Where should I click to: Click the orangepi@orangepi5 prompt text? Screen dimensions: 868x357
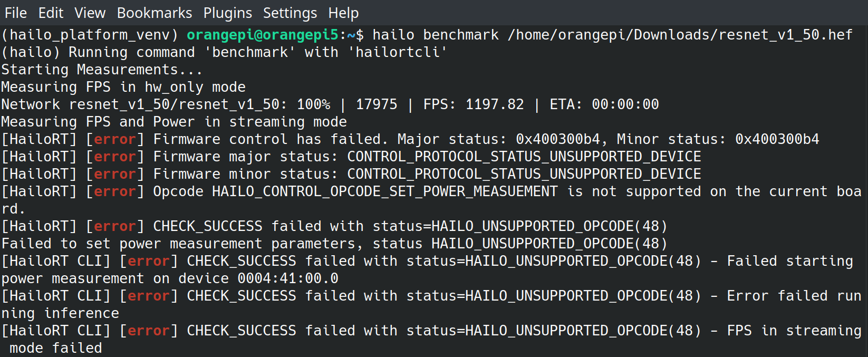coord(263,35)
